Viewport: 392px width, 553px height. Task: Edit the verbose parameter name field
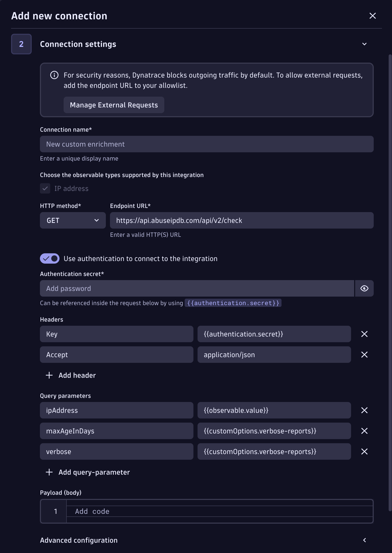pos(117,451)
